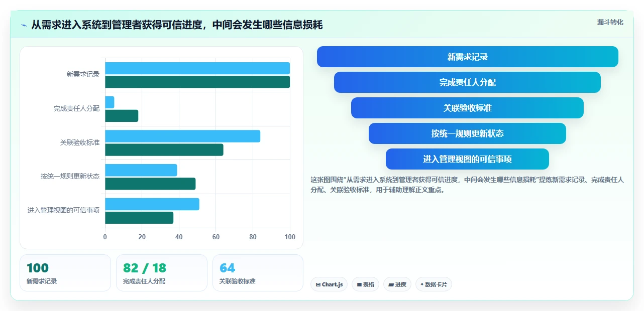Image resolution: width=644 pixels, height=311 pixels.
Task: Click the light blue bar for 完成责任人分配
Action: pos(110,102)
